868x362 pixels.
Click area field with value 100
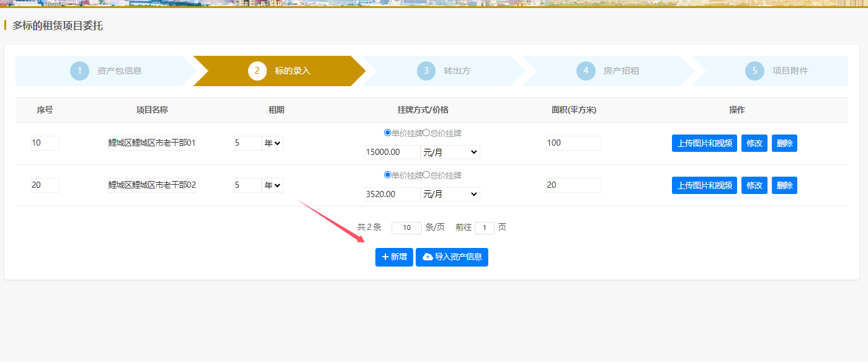(x=574, y=143)
